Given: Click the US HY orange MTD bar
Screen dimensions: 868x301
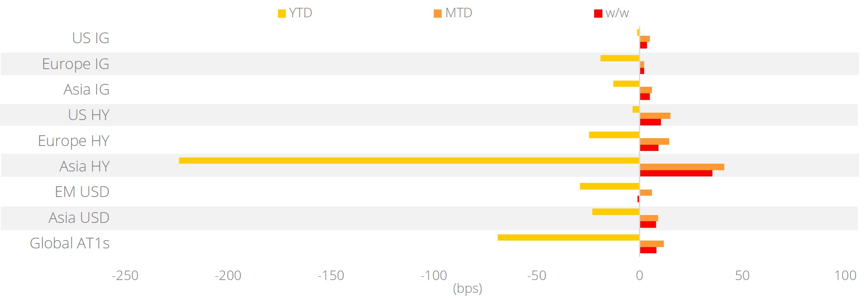Looking at the screenshot, I should click(655, 116).
